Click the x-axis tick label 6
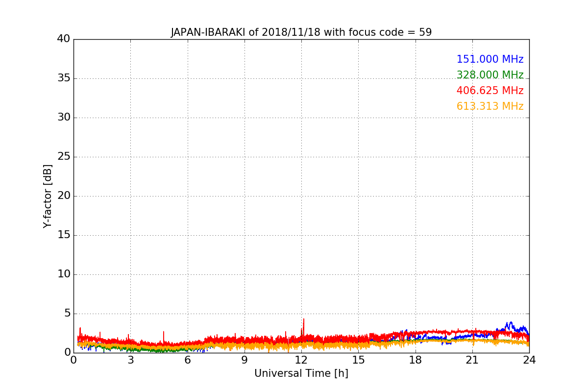Screen dimensions: 588x392 [x=187, y=360]
